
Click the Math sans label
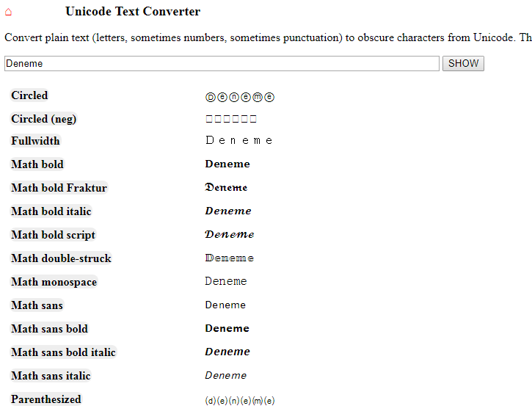pyautogui.click(x=37, y=305)
